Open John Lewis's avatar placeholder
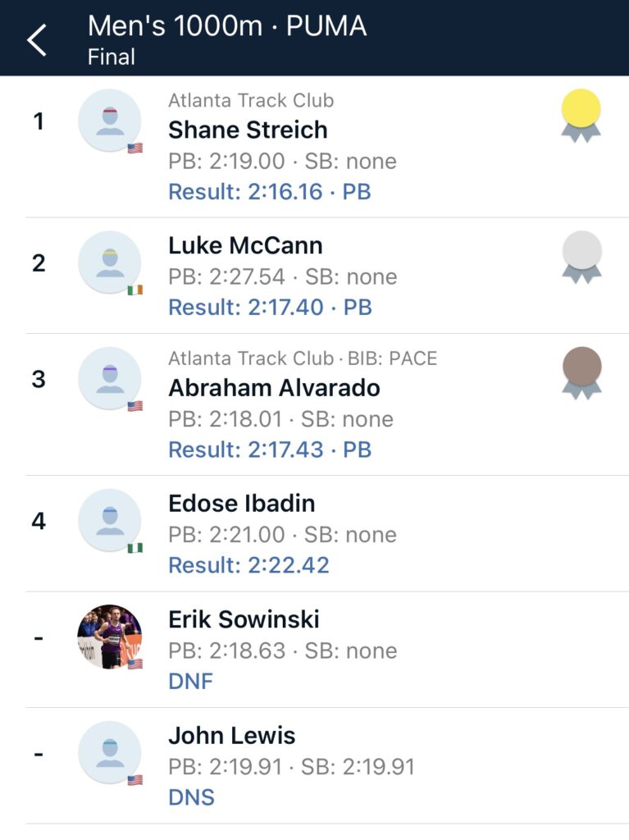 click(110, 753)
